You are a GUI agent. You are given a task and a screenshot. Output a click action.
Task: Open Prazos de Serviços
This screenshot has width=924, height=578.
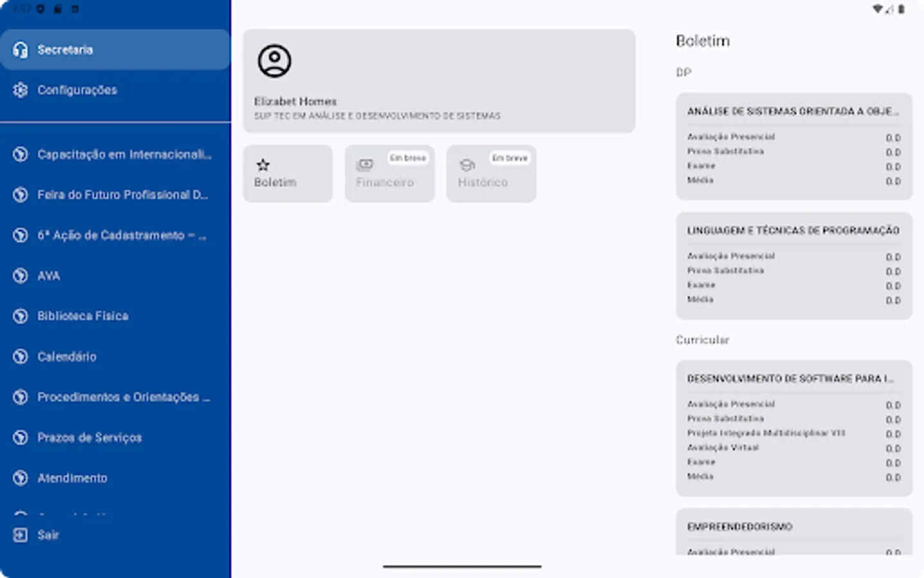[90, 437]
